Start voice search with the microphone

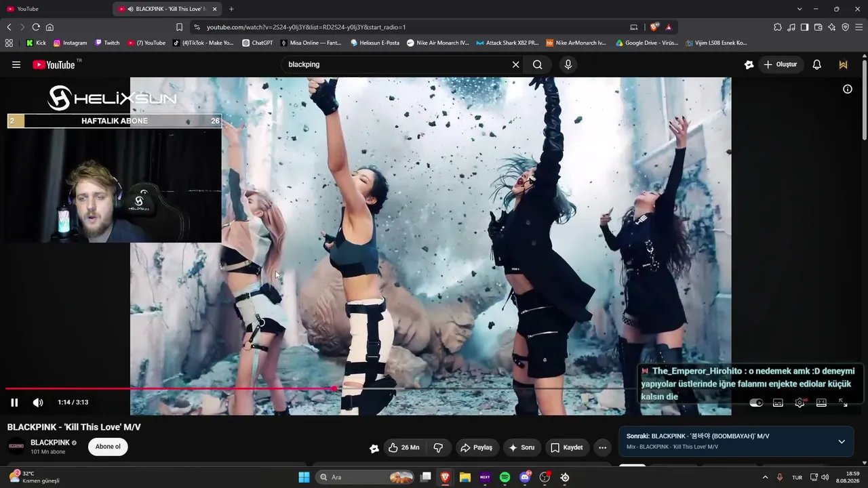click(x=568, y=64)
